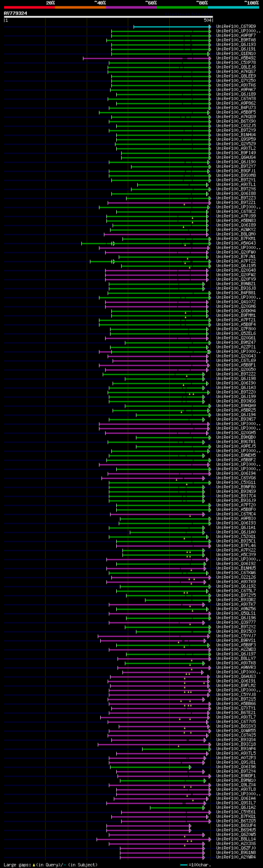Select label UniRef100_Q7F800
Screen dimensions: 263x868
point(236,329)
